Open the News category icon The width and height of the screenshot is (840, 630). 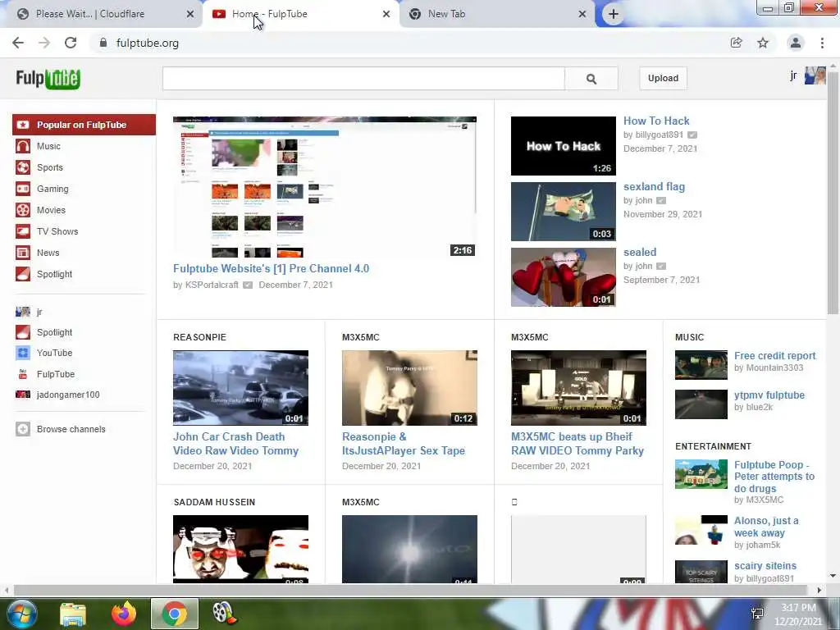pyautogui.click(x=22, y=253)
